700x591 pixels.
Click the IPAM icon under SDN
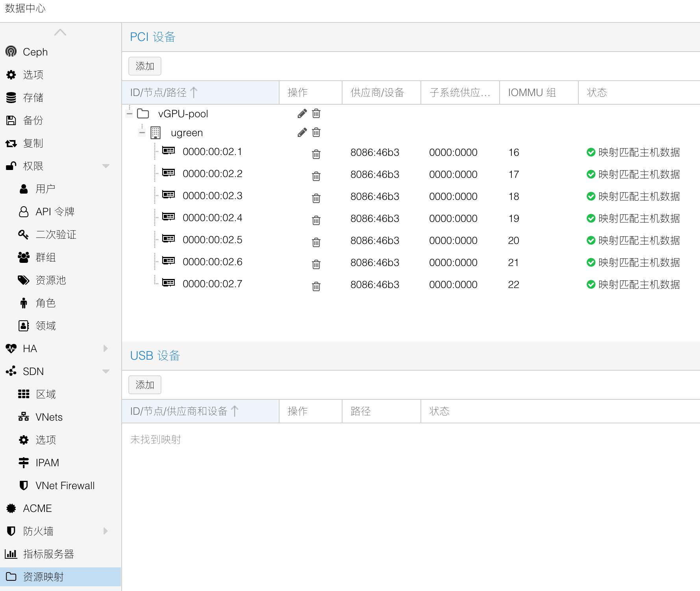(x=24, y=462)
